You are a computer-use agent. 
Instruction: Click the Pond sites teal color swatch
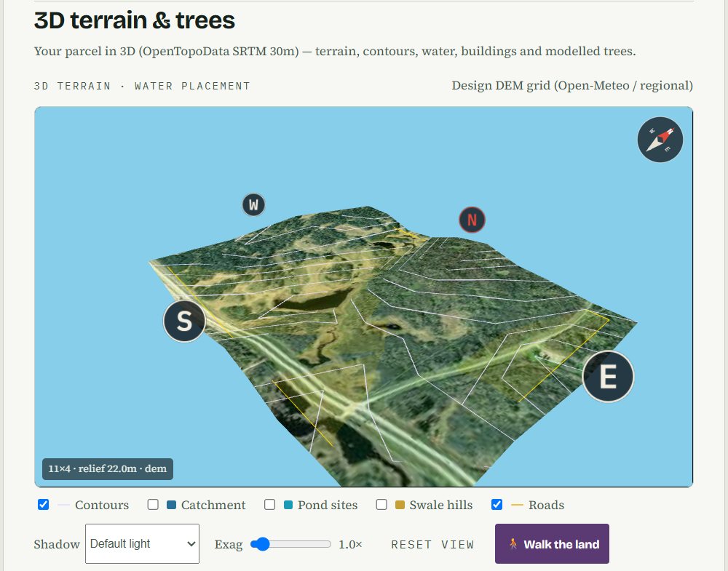tap(288, 505)
